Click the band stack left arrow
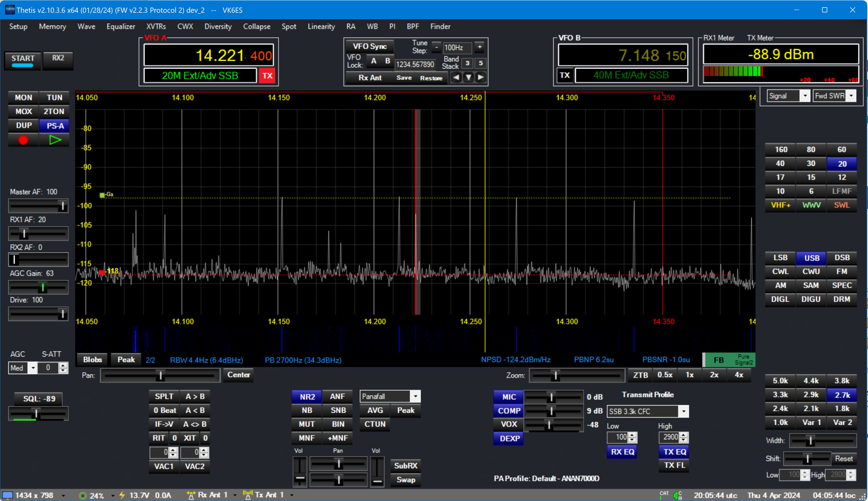Viewport: 868px width, 501px height. tap(456, 77)
